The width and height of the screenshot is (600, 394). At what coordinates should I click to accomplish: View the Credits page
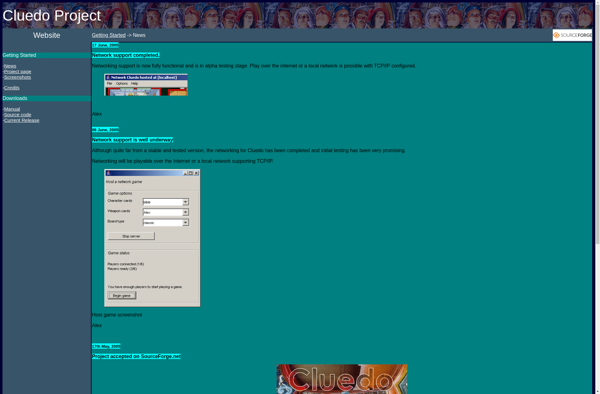(11, 88)
